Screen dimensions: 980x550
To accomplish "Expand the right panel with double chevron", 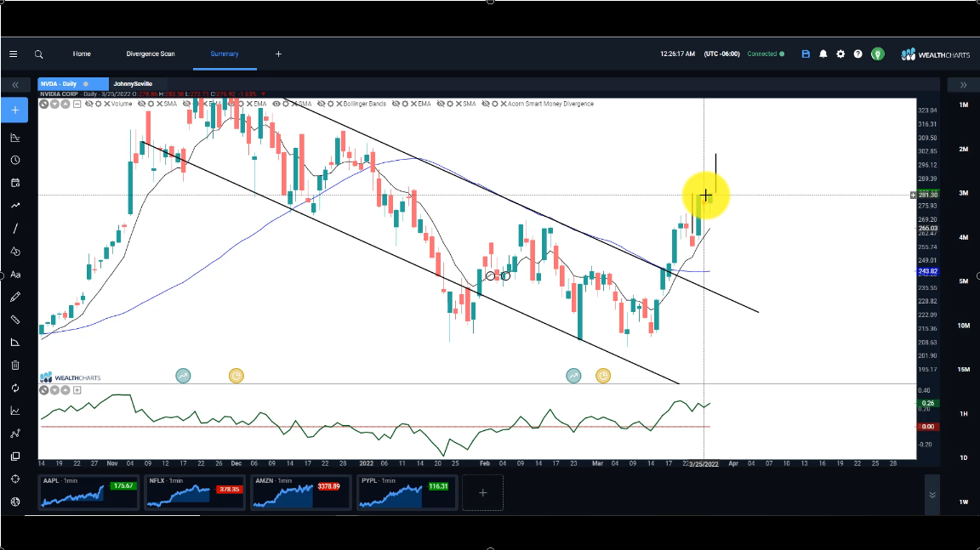I will point(963,85).
